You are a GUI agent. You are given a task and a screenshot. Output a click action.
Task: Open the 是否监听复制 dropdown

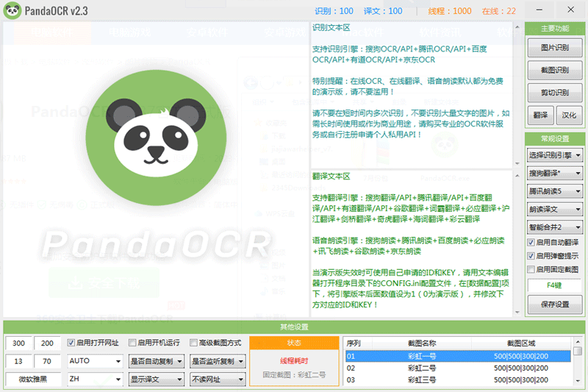218,361
